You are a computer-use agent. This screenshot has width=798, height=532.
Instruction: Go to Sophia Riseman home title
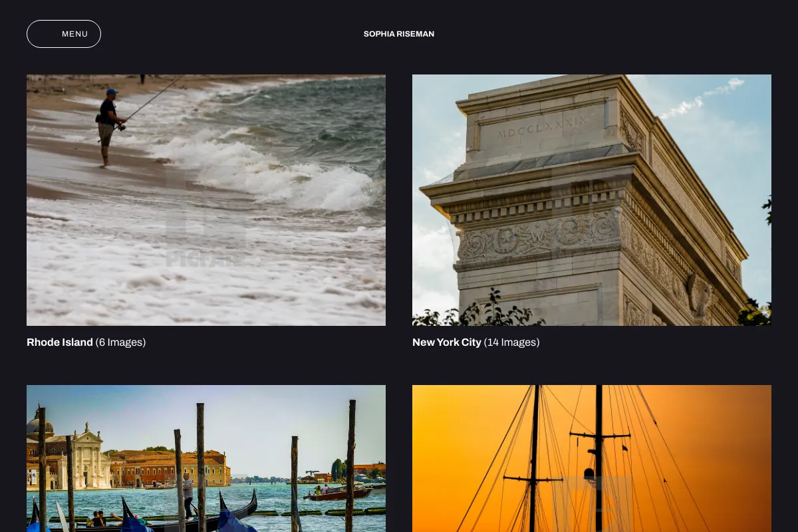pos(399,34)
